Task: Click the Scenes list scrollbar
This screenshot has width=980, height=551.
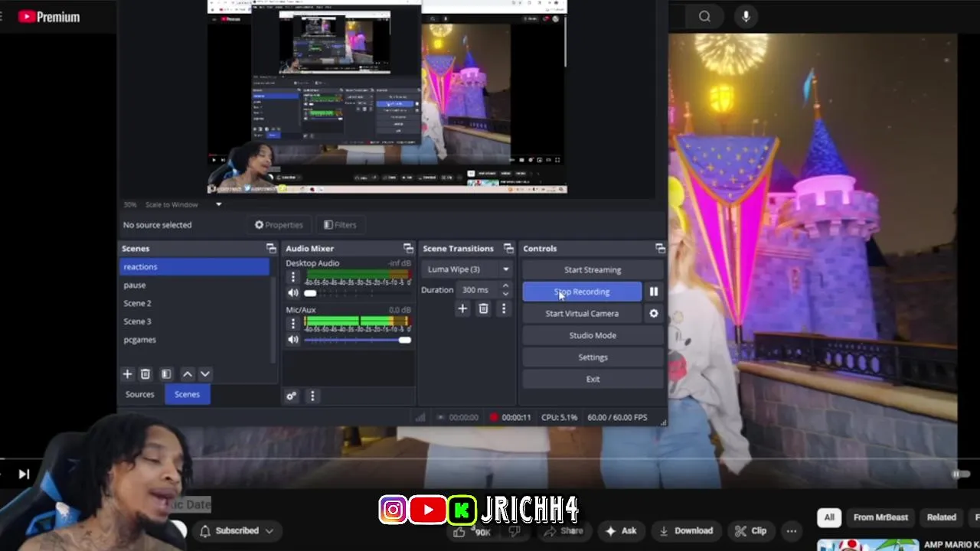Action: 273,319
